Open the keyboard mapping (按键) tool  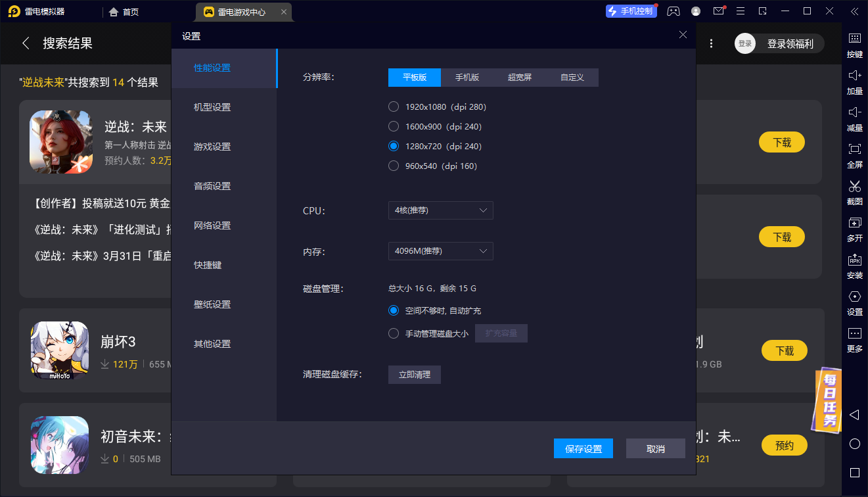pos(854,46)
